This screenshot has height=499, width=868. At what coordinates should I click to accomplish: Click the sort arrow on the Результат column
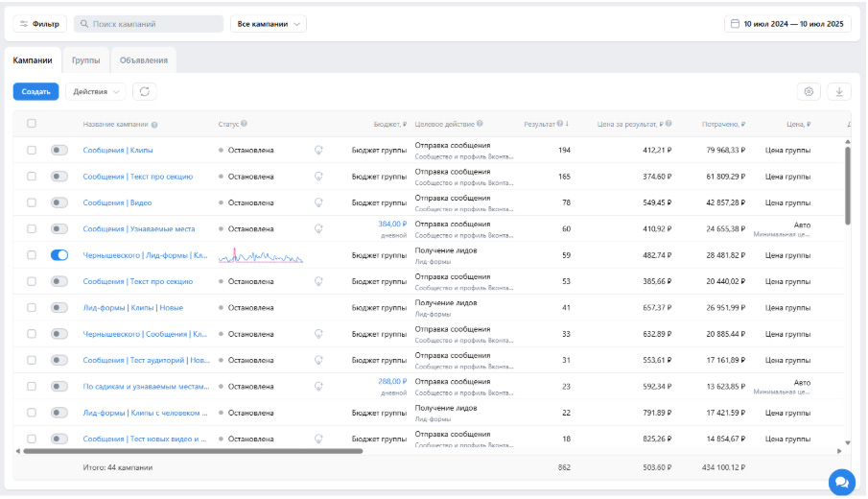point(568,124)
